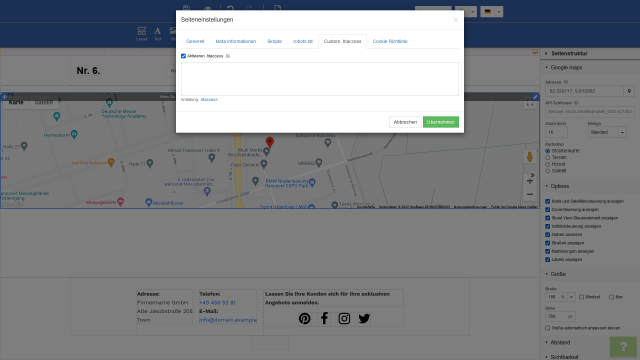
Task: Click the address location pin icon
Action: point(629,91)
